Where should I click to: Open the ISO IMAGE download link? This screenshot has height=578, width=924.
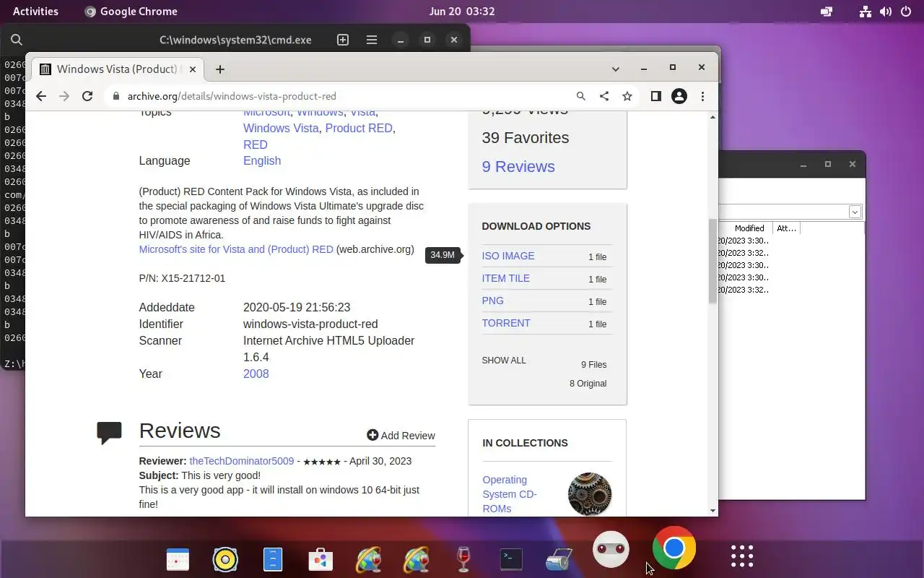click(x=508, y=256)
